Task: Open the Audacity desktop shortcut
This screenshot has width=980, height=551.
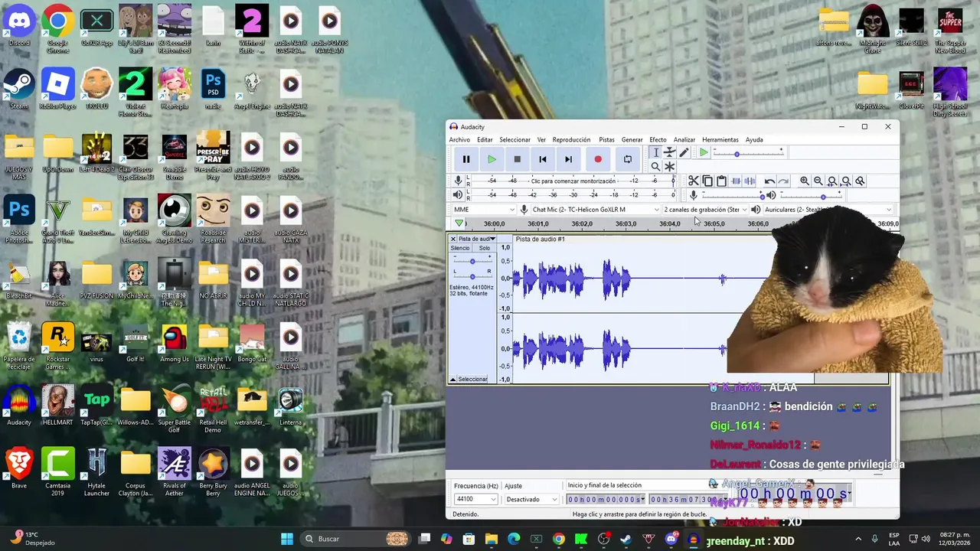Action: click(x=19, y=405)
